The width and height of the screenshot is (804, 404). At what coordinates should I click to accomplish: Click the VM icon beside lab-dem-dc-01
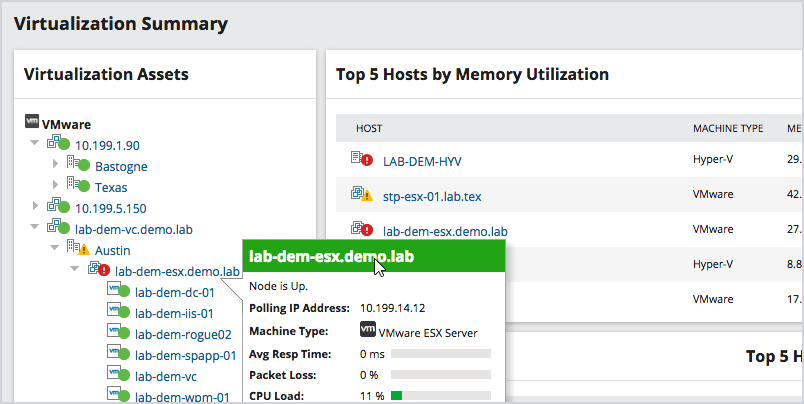tap(118, 290)
